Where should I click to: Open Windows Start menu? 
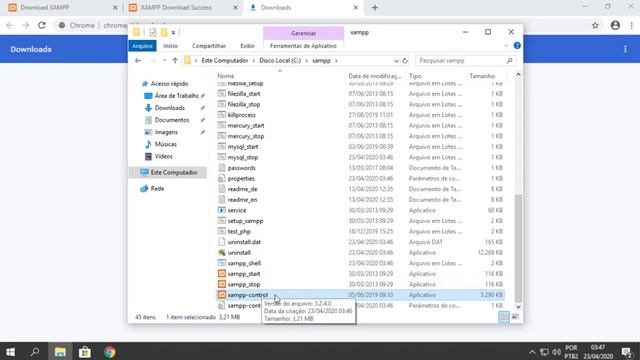point(10,351)
